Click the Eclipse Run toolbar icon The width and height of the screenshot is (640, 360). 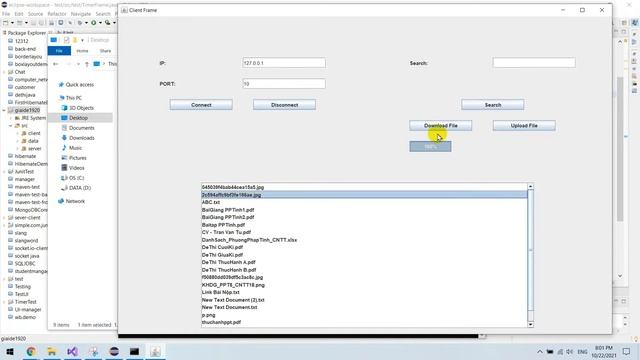coord(93,23)
